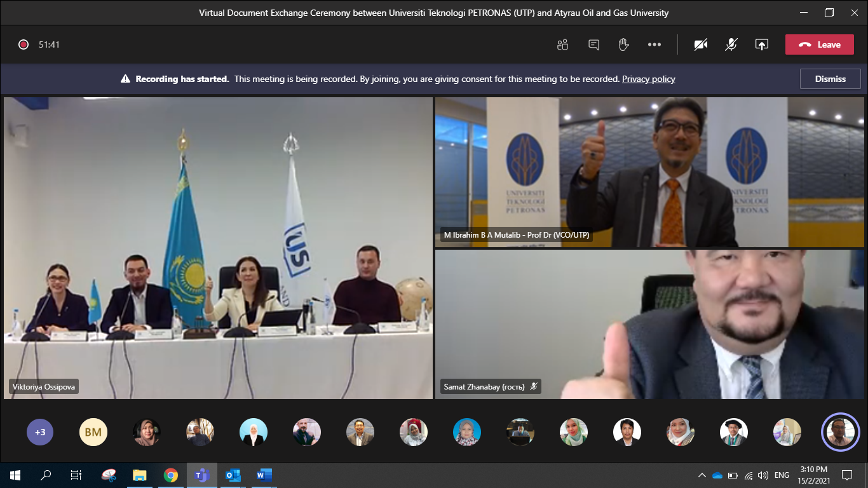Open the meeting chat conversation
The image size is (868, 488).
593,44
